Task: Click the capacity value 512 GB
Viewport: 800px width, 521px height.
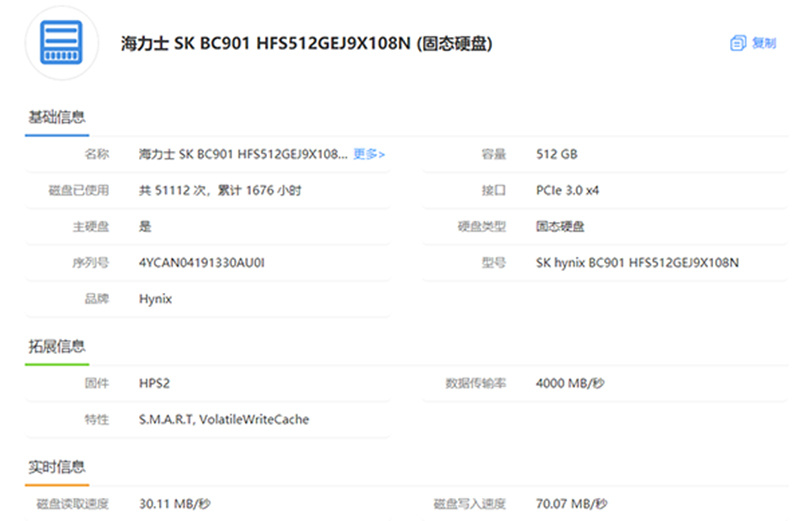Action: click(557, 154)
